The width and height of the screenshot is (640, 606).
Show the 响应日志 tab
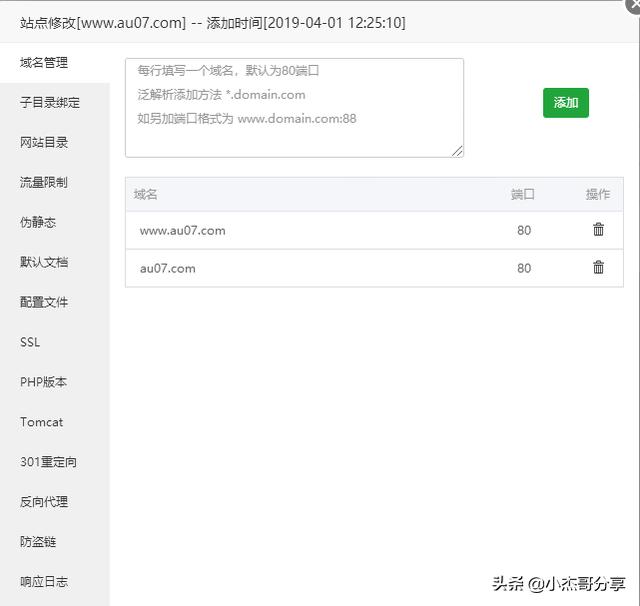click(55, 582)
